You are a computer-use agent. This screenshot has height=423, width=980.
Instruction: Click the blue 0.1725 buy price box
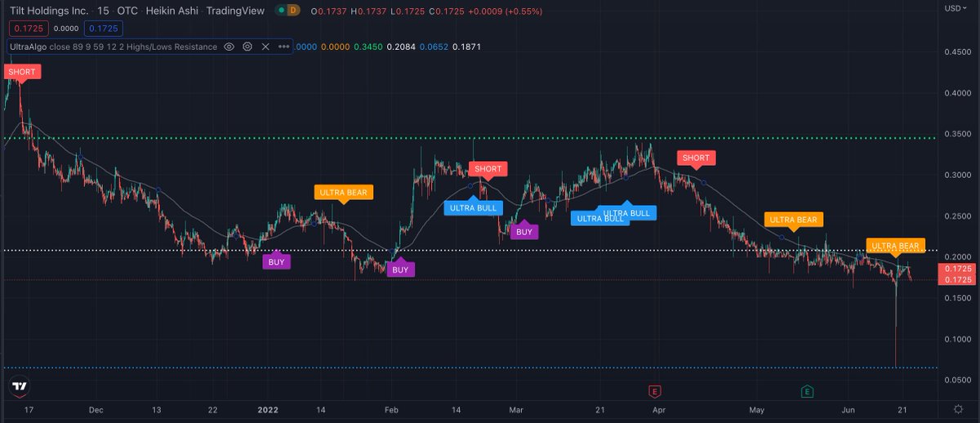[102, 29]
